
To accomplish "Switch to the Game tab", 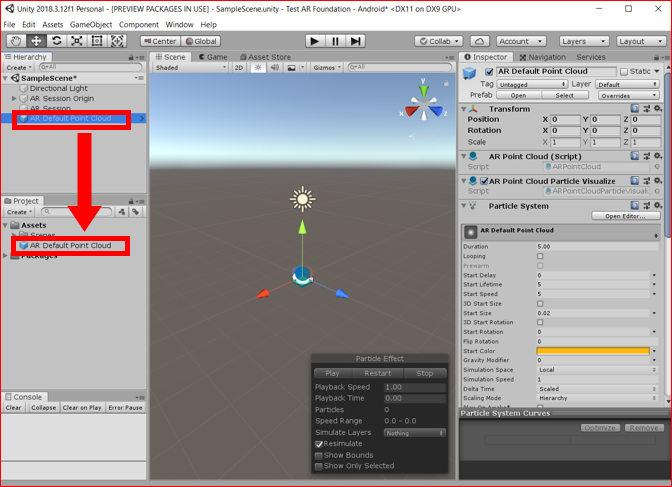I will 213,57.
